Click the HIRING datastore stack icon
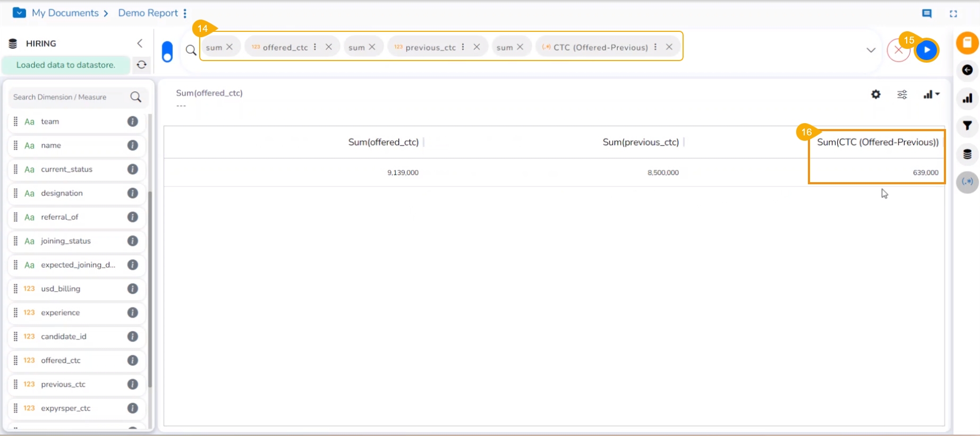The height and width of the screenshot is (436, 980). (13, 44)
